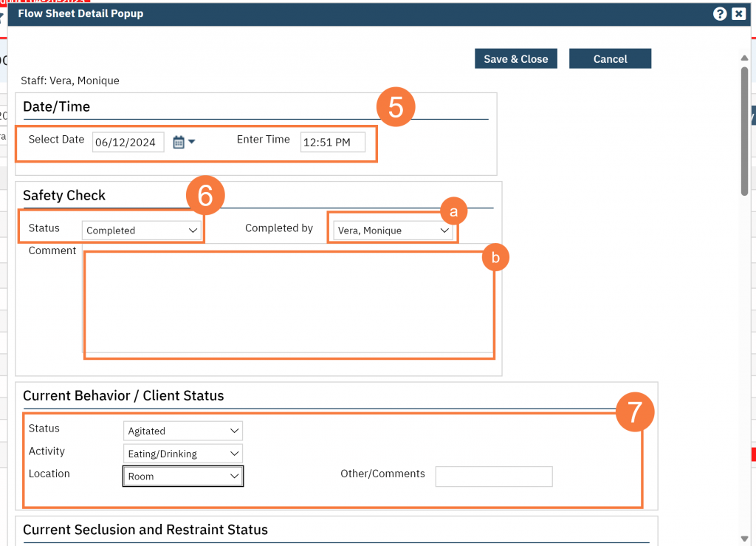Click the Other/Comments input field

[x=493, y=477]
